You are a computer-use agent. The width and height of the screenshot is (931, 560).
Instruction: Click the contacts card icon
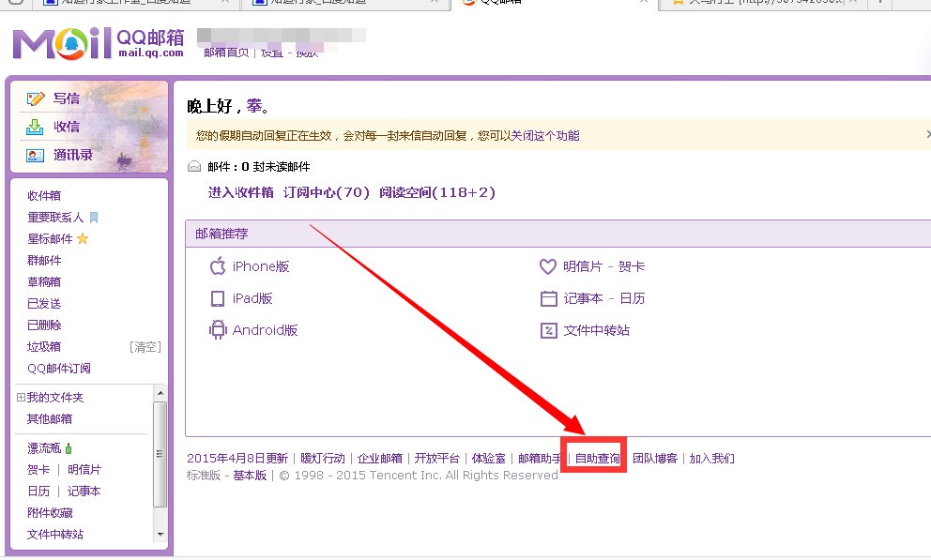(35, 156)
